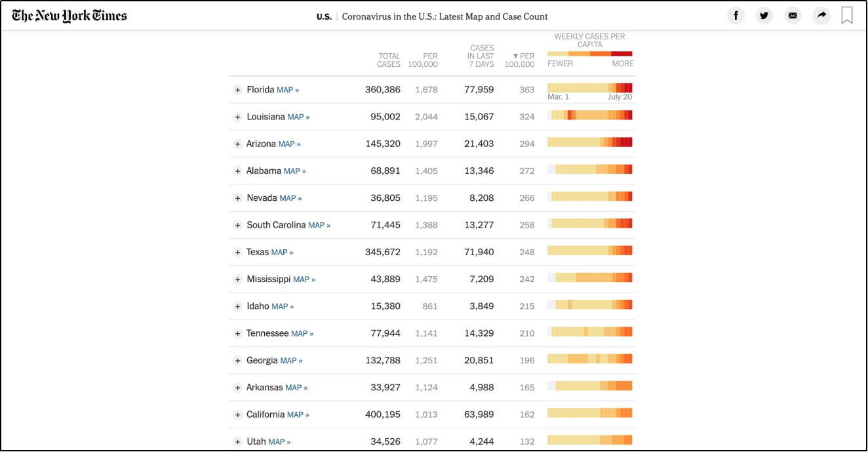Expand the Florida row
This screenshot has width=868, height=452.
coord(237,90)
